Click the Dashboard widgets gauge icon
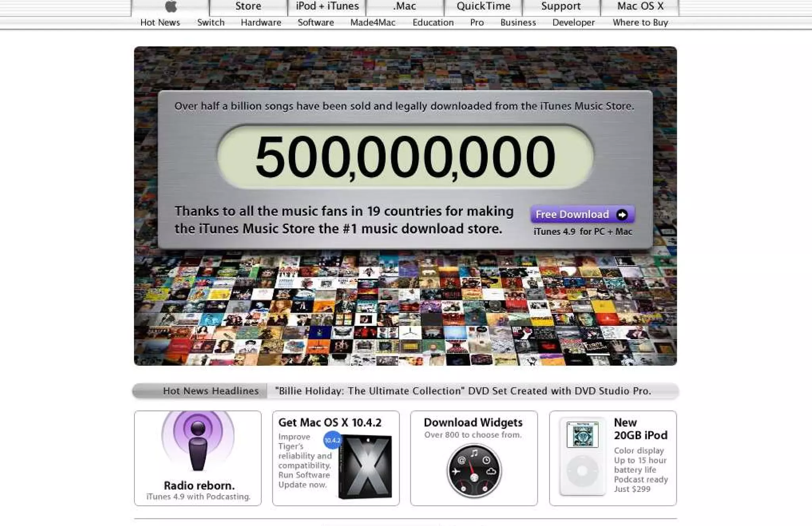This screenshot has height=526, width=812. pos(474,471)
